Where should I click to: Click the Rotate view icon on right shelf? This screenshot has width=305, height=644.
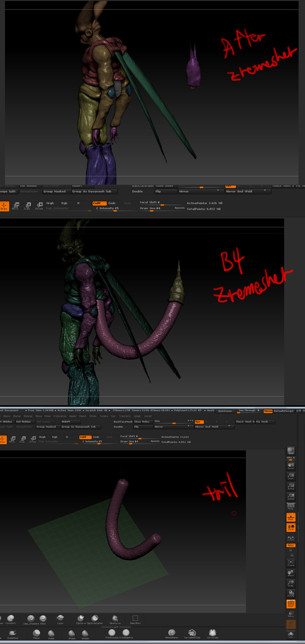pyautogui.click(x=291, y=594)
